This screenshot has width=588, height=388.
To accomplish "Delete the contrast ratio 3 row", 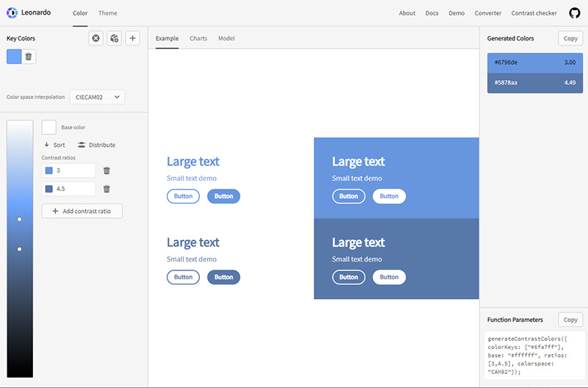I will point(107,170).
